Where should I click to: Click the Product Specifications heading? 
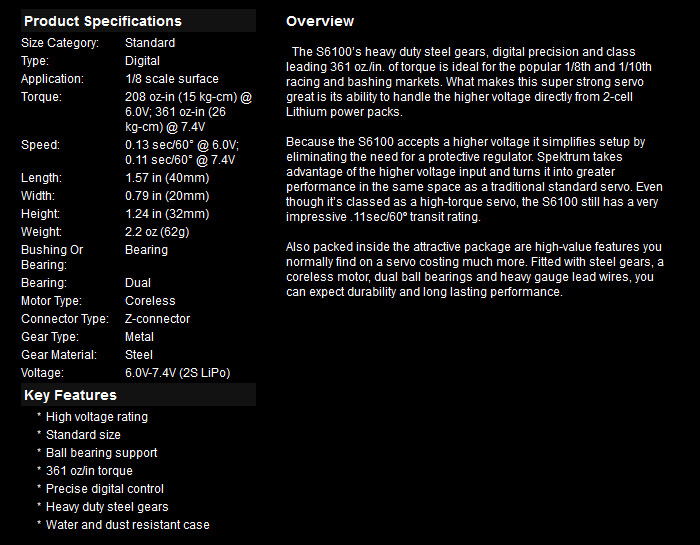[103, 21]
